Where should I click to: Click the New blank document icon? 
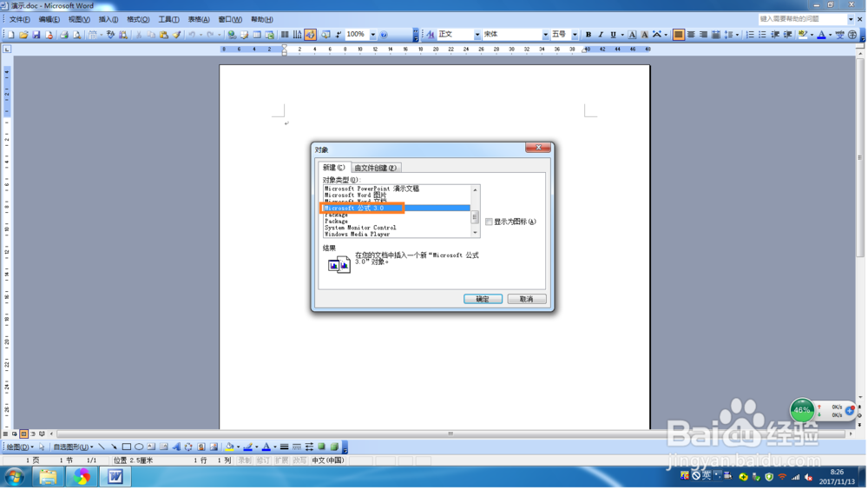click(10, 35)
